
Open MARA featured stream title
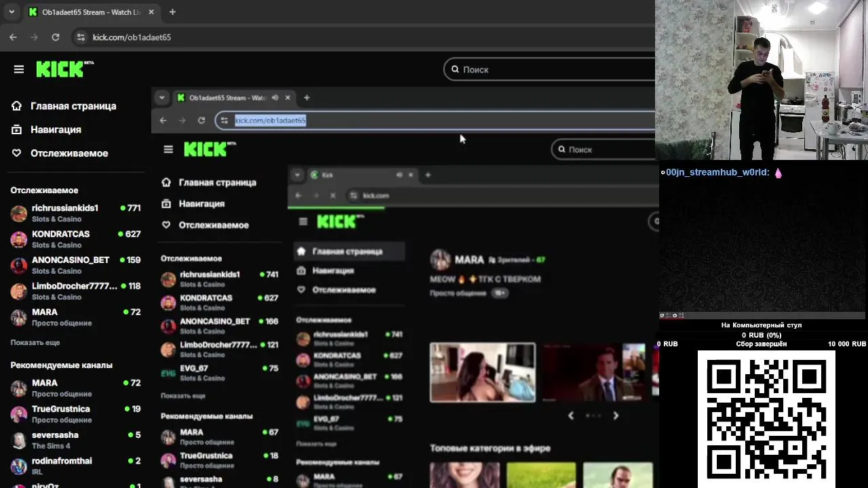coord(485,279)
